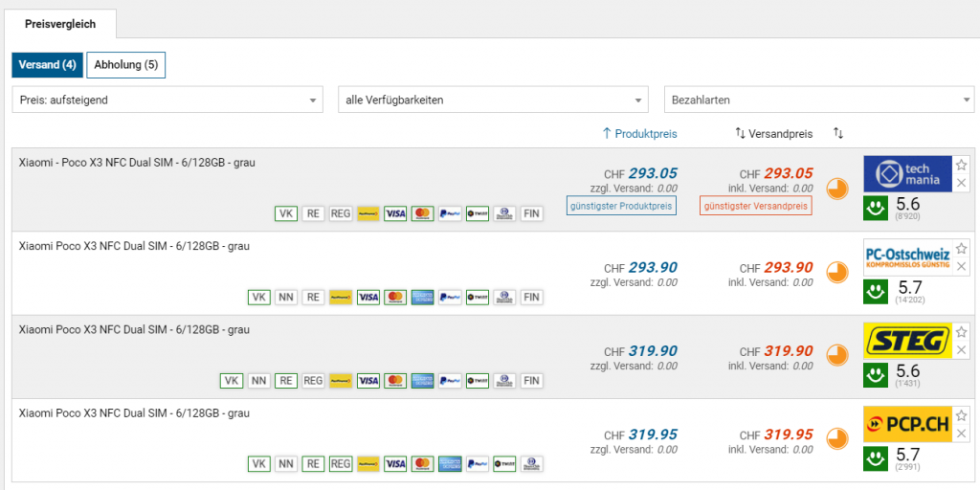Click the Mastercard icon in the STEG row
This screenshot has width=980, height=490.
(x=395, y=381)
